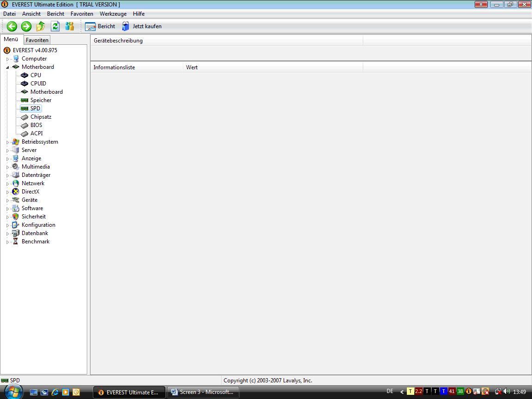Screen dimensions: 532x399
Task: Expand the Software node
Action: click(x=7, y=209)
